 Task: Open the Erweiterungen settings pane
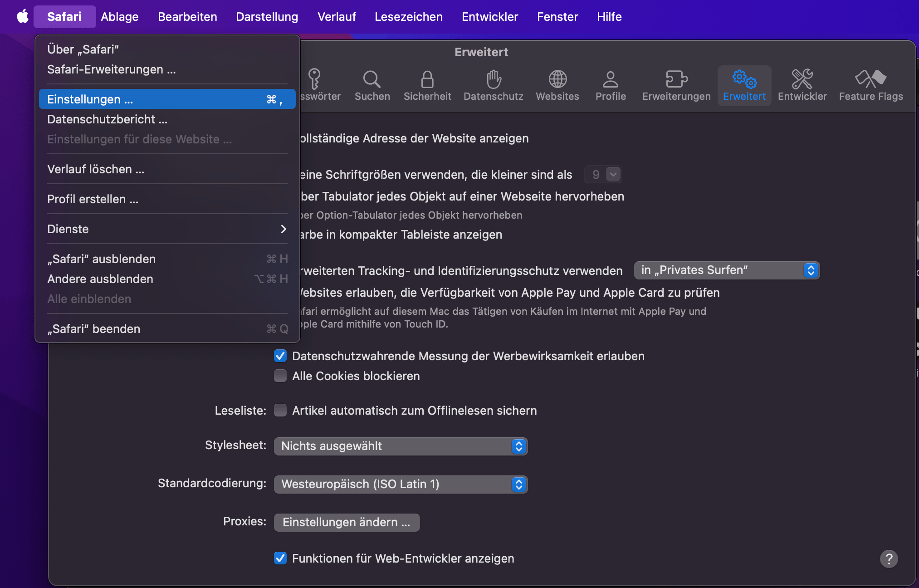point(676,85)
